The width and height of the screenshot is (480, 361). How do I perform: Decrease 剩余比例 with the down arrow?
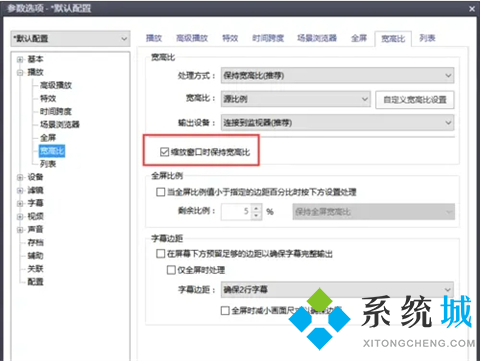click(x=256, y=216)
